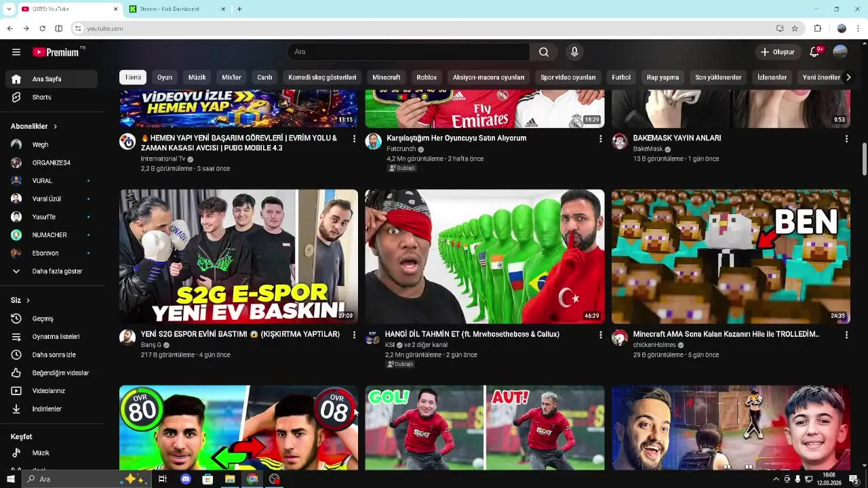868x488 pixels.
Task: Show more filter chips with right arrow
Action: pos(848,77)
